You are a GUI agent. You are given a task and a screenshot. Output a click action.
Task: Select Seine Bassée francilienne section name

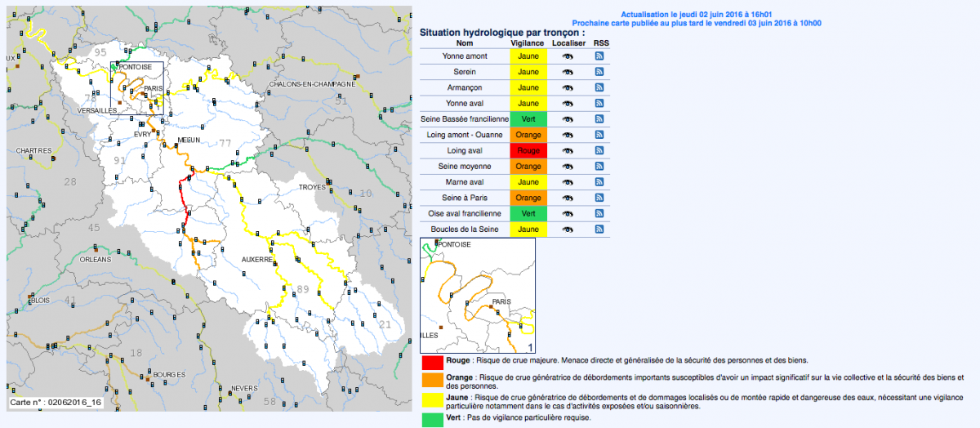coord(464,119)
